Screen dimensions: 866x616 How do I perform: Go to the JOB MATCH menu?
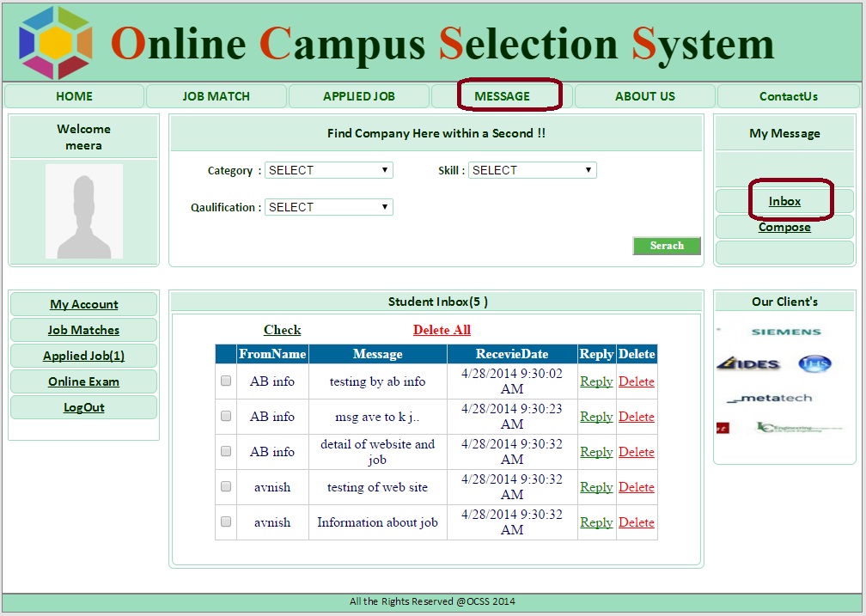click(x=216, y=96)
